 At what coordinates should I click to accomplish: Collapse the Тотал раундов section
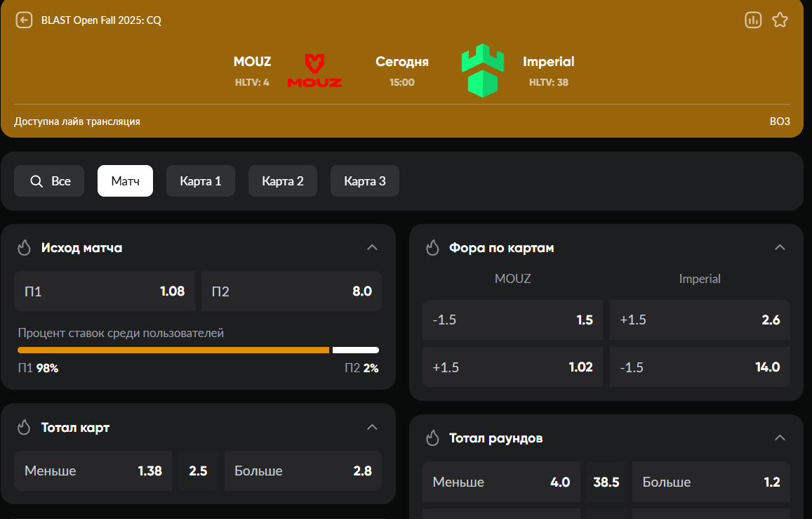pos(780,438)
